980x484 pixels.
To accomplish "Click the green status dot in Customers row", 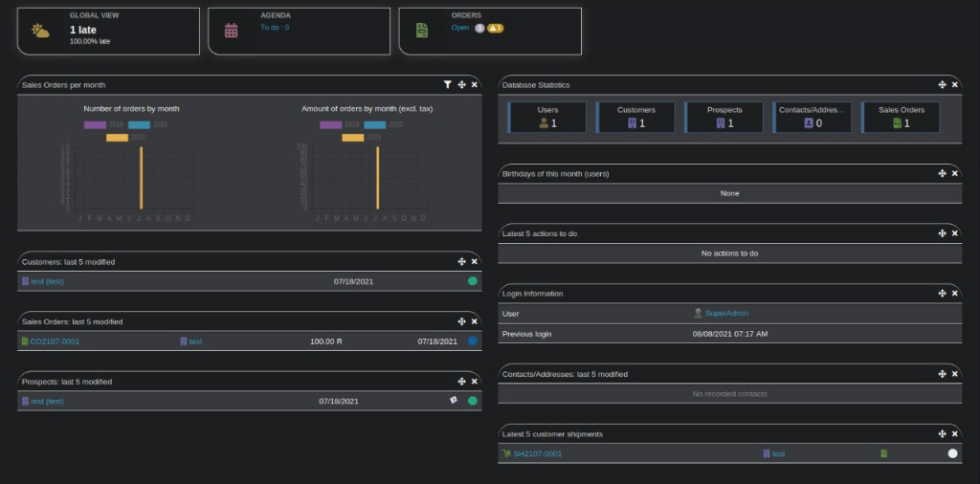I will tap(472, 281).
